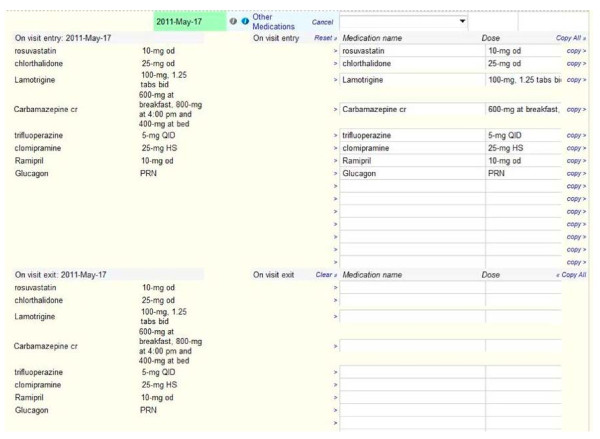Click the arrow before Glucagon entry field
The image size is (600, 439).
point(336,173)
